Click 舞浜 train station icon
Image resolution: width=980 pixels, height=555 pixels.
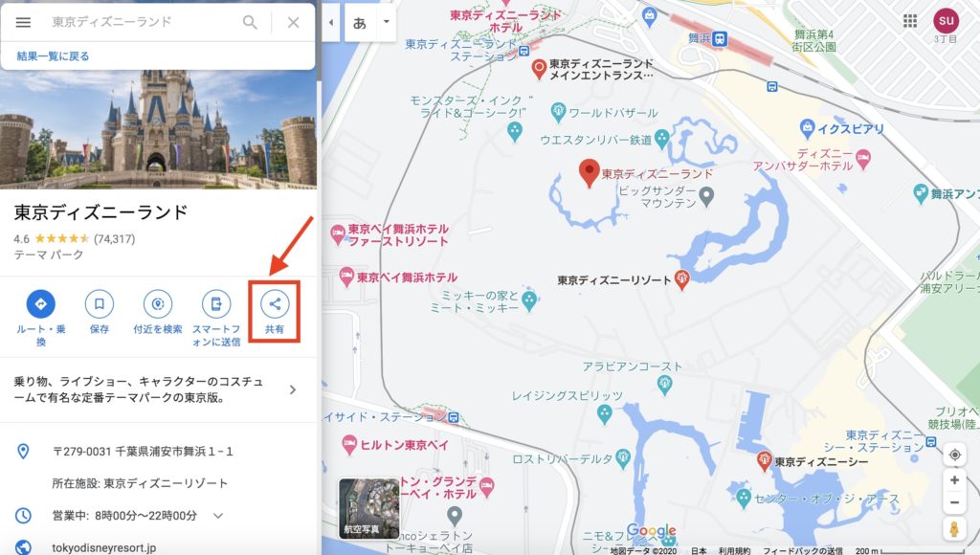720,38
